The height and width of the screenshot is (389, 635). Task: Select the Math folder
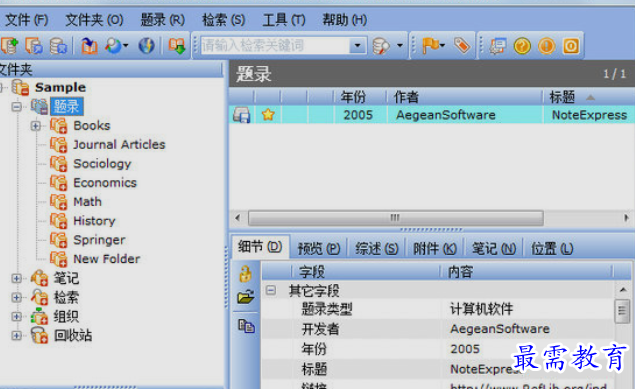tap(87, 202)
